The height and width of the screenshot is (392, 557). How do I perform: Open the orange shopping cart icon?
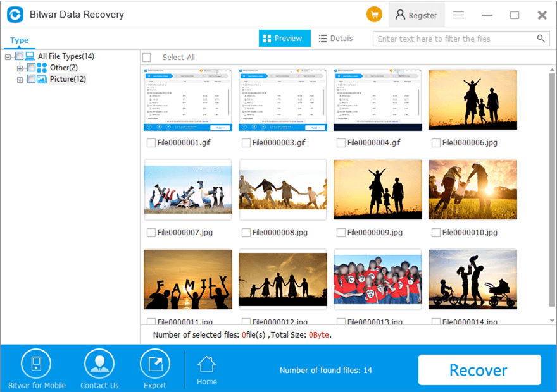click(374, 15)
